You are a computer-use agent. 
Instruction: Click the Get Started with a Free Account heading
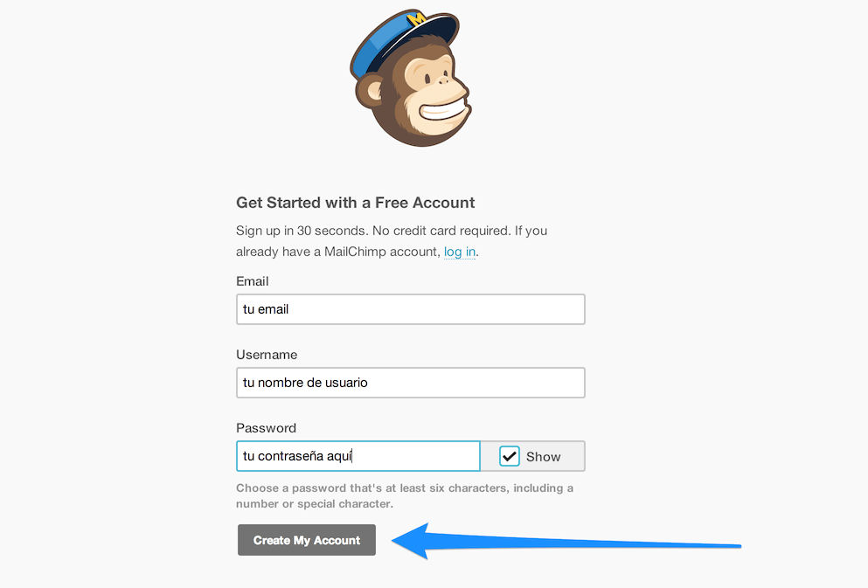pyautogui.click(x=355, y=202)
